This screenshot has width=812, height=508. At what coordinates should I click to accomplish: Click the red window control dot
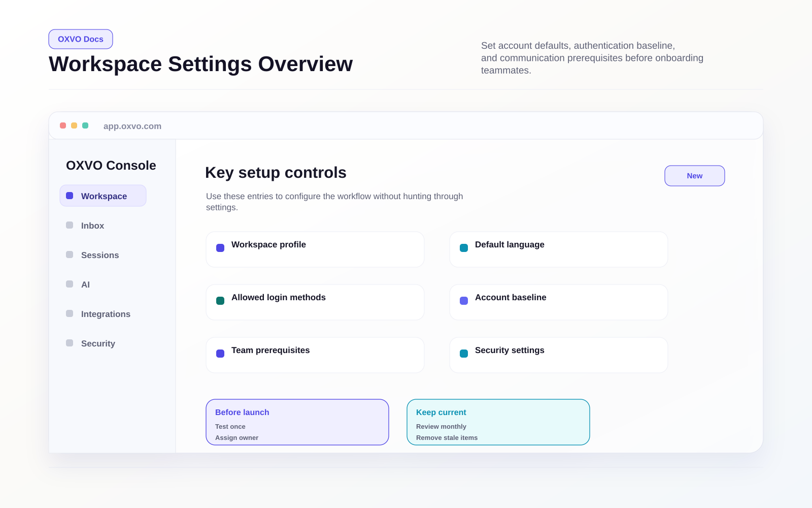(x=63, y=125)
